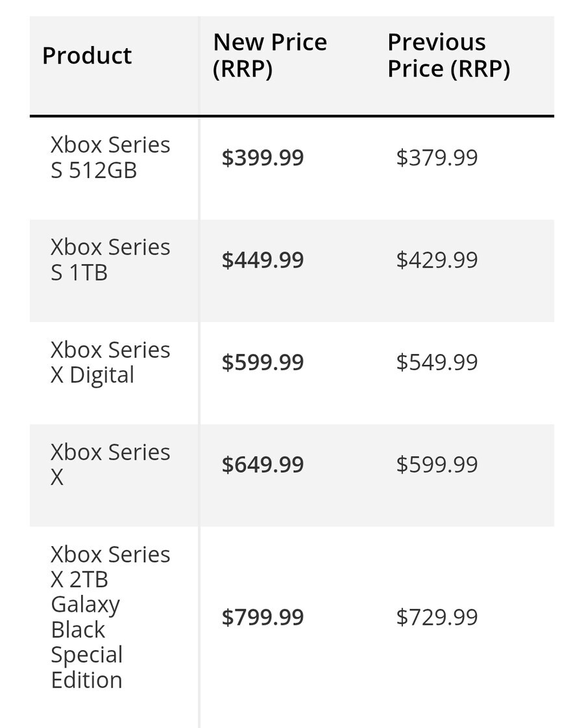Viewport: 584px width, 728px height.
Task: Select the Xbox Series X Digital label
Action: pyautogui.click(x=110, y=362)
